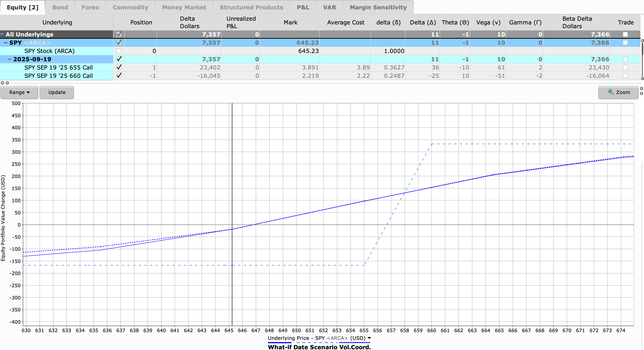The image size is (644, 350).
Task: Click the left-arrow circle beside Zoom
Action: (x=642, y=89)
